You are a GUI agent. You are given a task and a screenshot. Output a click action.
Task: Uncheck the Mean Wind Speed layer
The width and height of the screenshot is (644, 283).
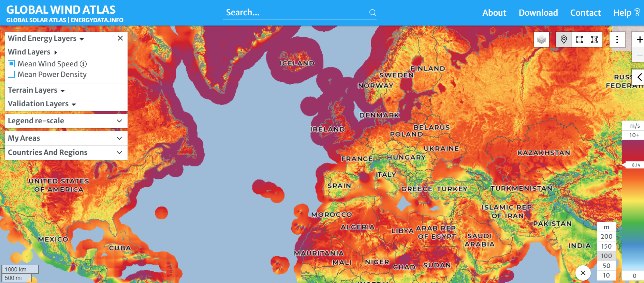(11, 64)
